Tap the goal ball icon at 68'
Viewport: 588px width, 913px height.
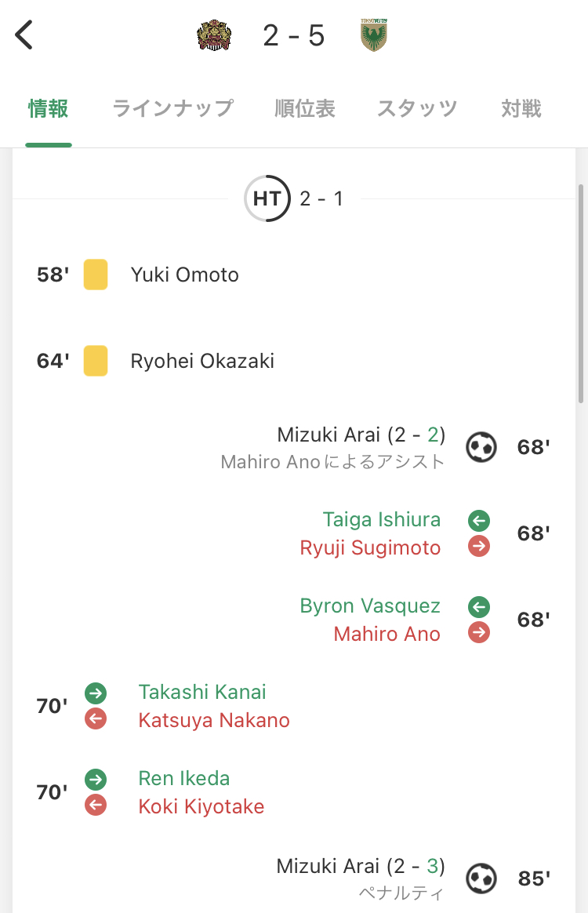pyautogui.click(x=481, y=447)
